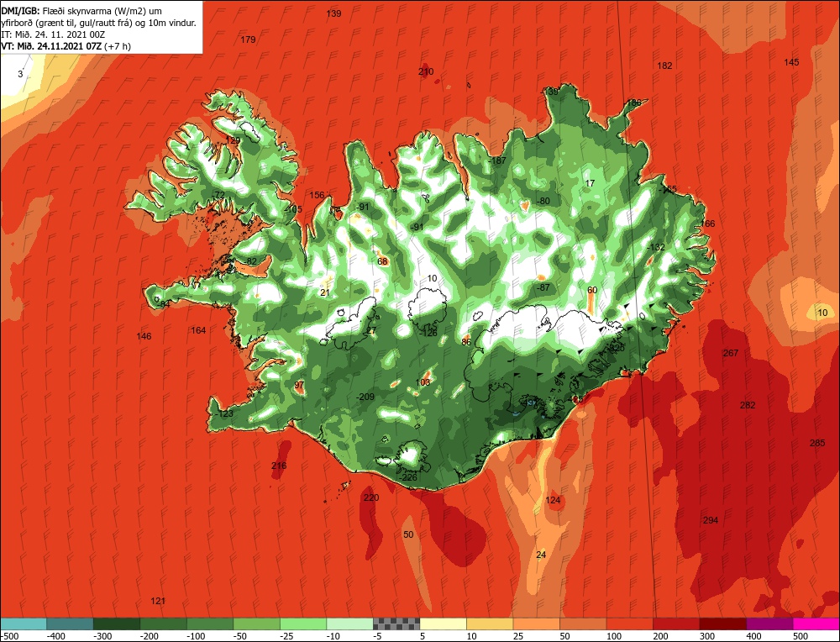Click the map value 285 in the east

coord(817,443)
